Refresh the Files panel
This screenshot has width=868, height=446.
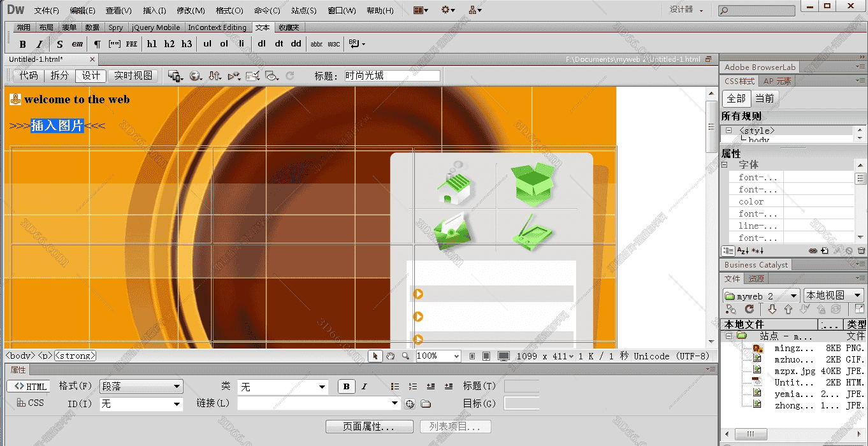749,309
